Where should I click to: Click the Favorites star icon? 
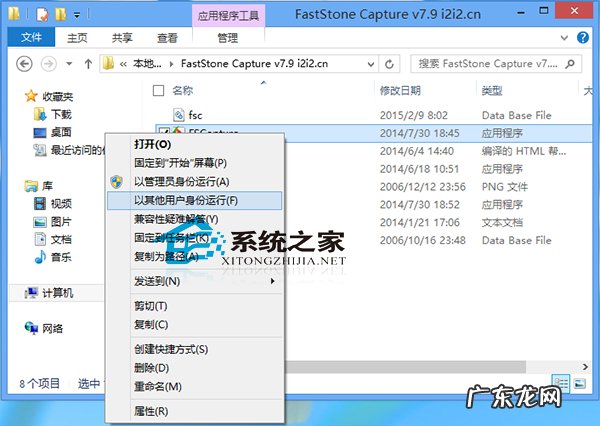click(x=31, y=96)
